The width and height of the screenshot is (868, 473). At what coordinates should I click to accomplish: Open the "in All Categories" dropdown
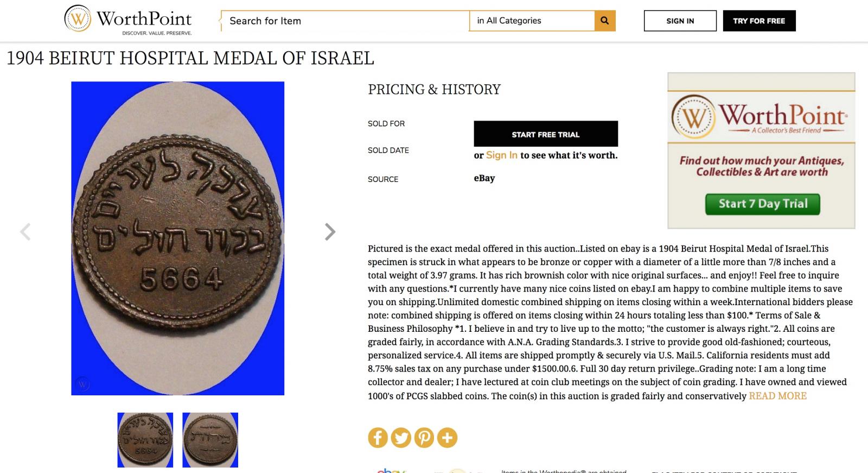532,21
